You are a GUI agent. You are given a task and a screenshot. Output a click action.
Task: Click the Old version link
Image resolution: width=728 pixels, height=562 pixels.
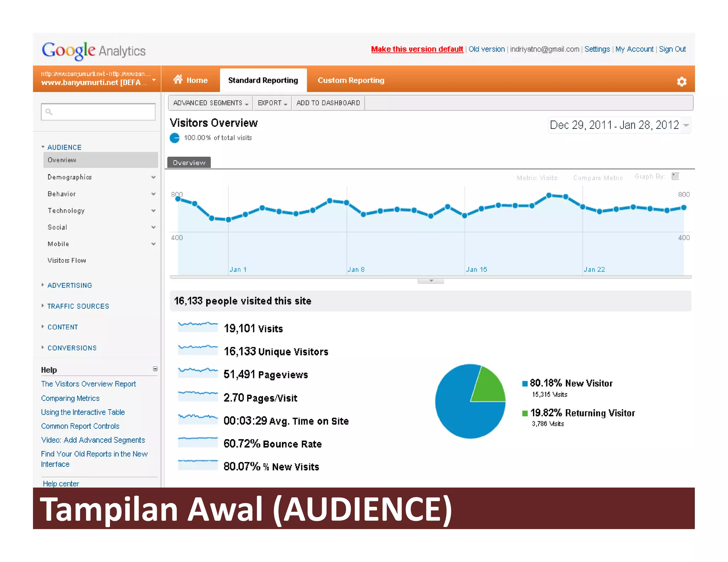(487, 49)
